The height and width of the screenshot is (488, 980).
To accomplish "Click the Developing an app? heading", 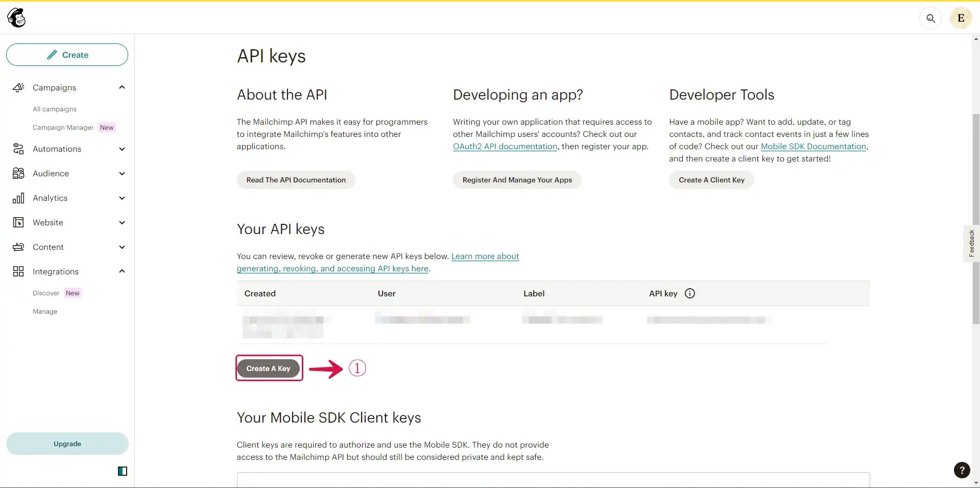I will click(518, 95).
